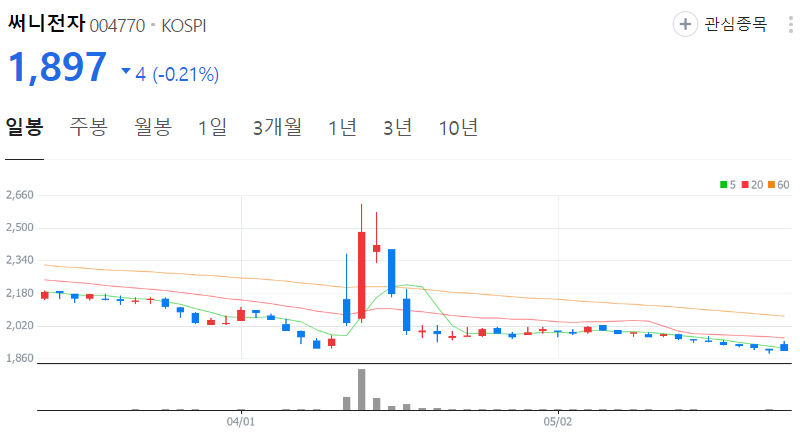The image size is (800, 437).
Task: Click the green 5-day moving average swatch
Action: (723, 185)
